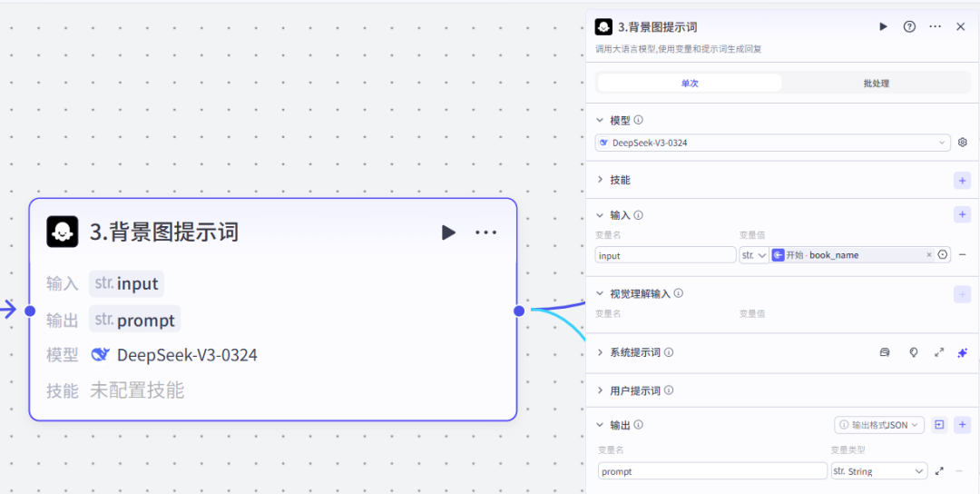This screenshot has height=494, width=980.
Task: Click the import icon button beside output format
Action: tap(939, 425)
